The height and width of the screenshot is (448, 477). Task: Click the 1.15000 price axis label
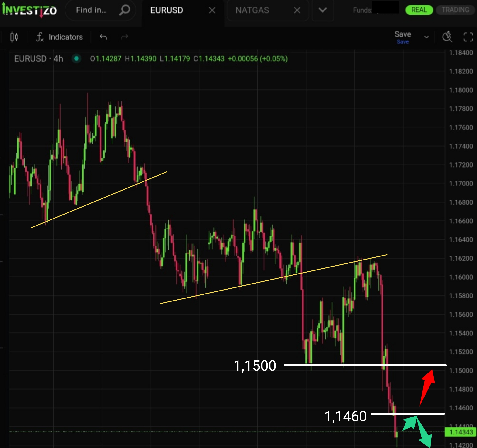(461, 371)
